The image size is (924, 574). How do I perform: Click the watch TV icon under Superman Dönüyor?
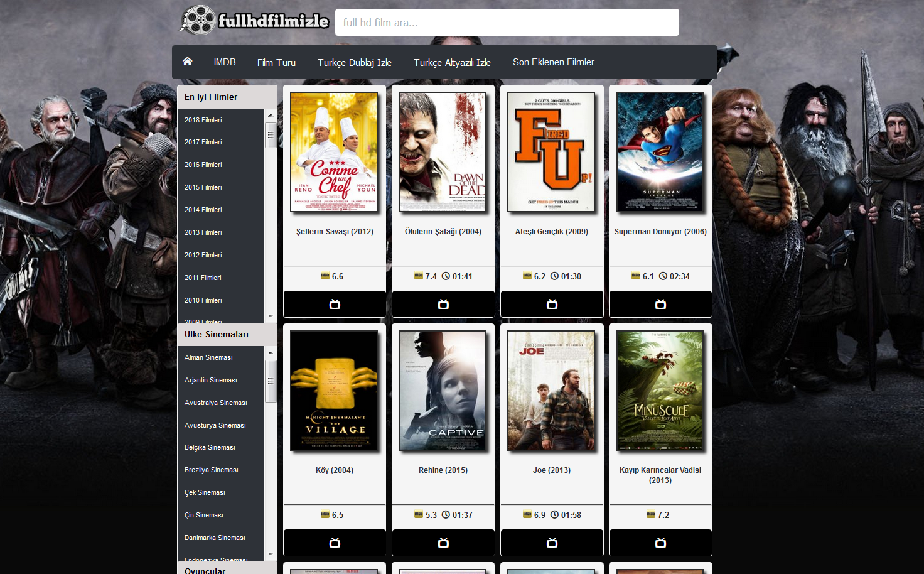point(660,304)
